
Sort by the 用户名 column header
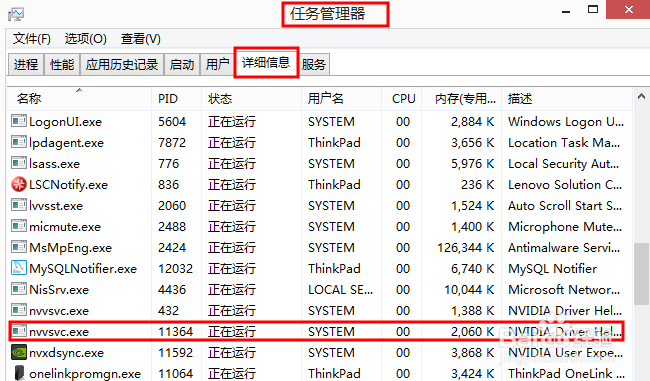(342, 99)
